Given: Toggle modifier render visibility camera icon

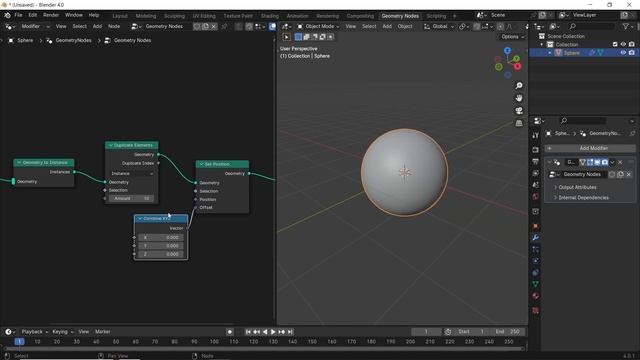Looking at the screenshot, I should pos(604,162).
